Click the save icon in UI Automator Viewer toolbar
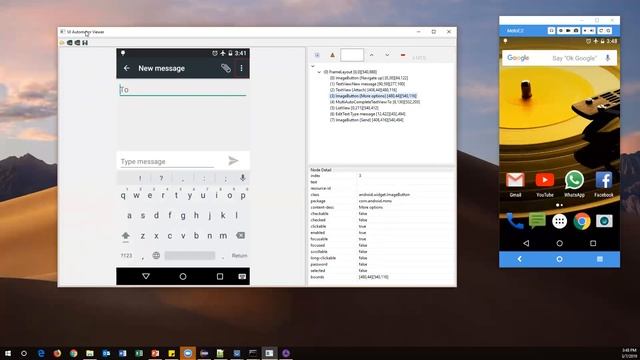 (85, 42)
